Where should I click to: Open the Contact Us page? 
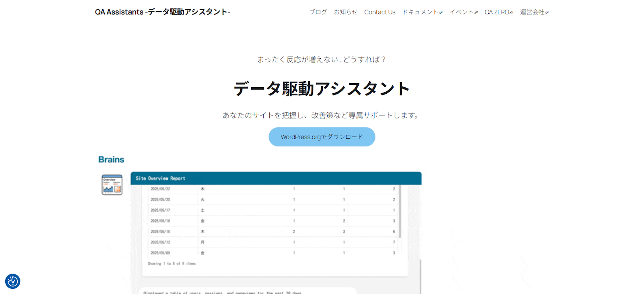tap(380, 12)
